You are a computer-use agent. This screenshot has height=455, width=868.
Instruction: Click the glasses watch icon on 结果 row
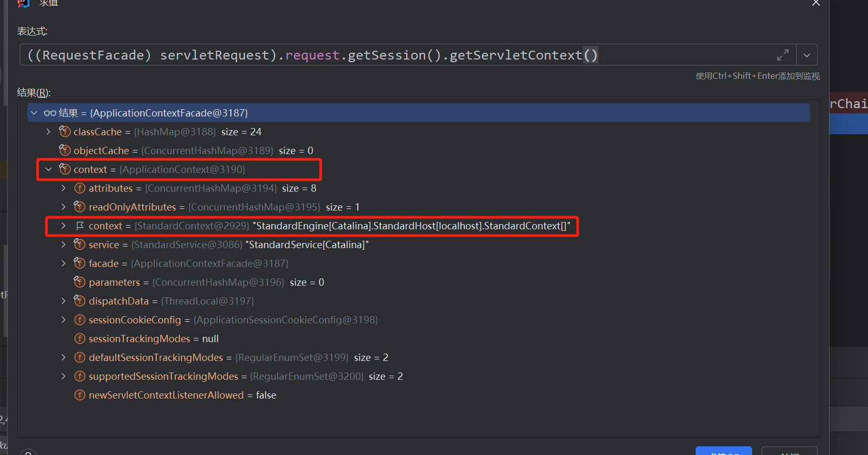click(50, 113)
